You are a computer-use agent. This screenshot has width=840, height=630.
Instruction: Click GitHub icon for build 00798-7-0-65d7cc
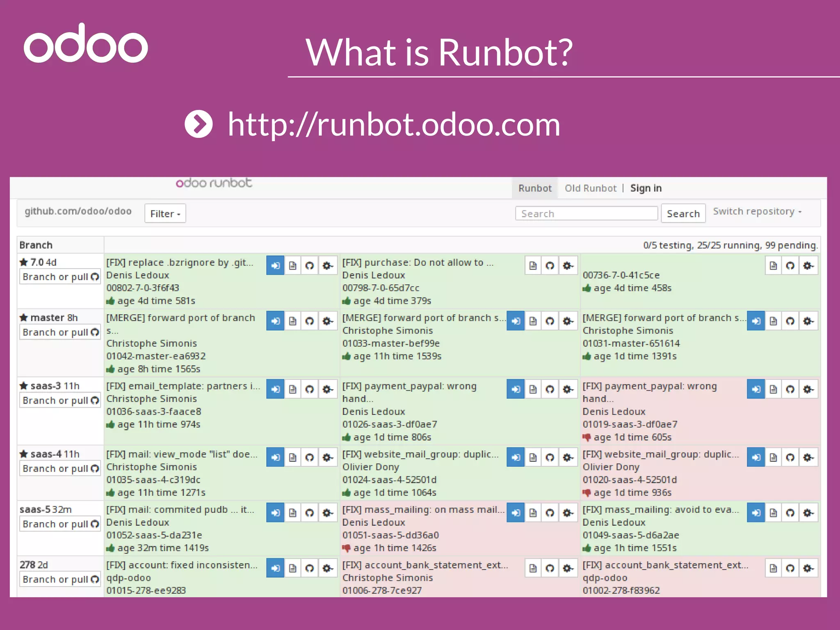[x=550, y=265]
